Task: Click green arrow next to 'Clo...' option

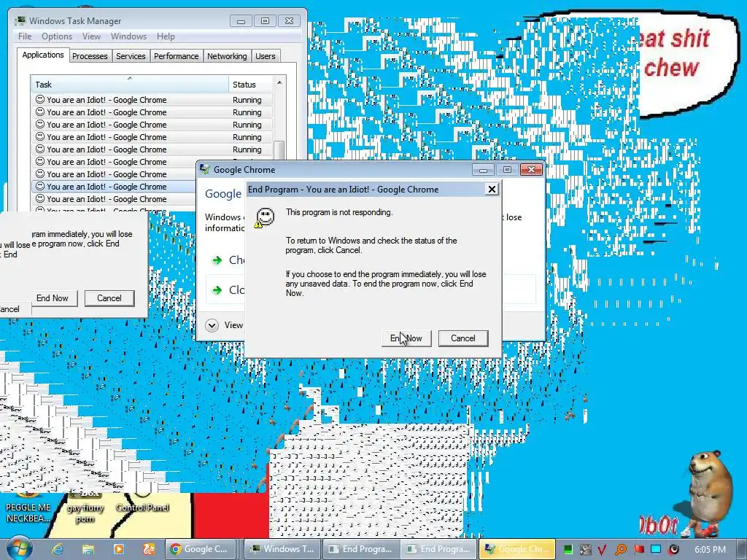Action: point(217,290)
